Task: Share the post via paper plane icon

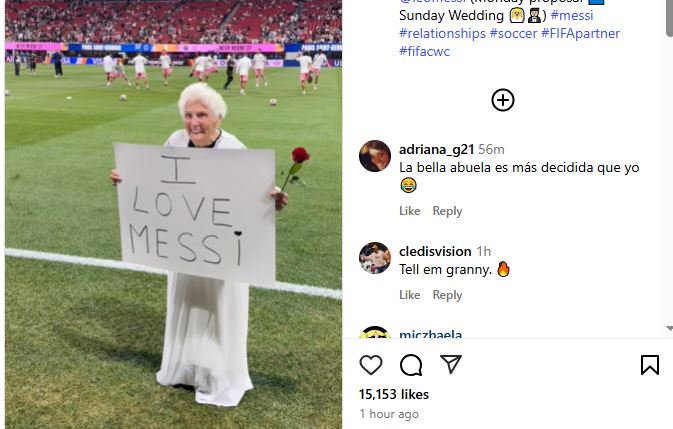Action: 451,364
